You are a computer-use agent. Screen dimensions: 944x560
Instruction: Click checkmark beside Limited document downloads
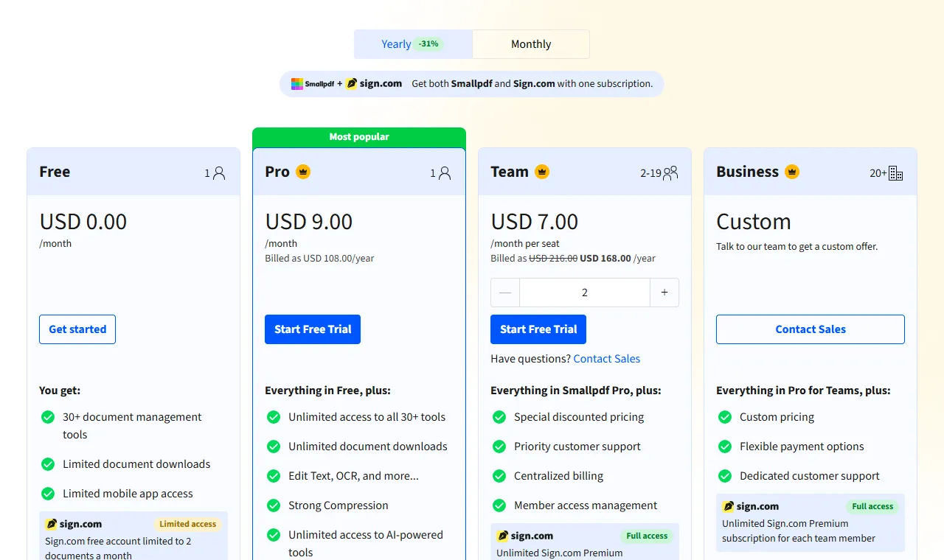pyautogui.click(x=48, y=464)
